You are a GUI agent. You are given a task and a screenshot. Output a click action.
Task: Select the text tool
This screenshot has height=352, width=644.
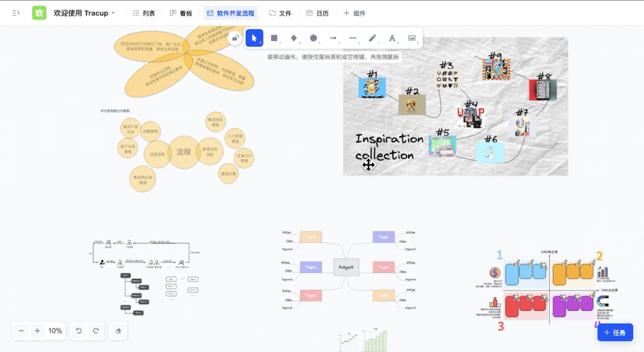coord(392,38)
